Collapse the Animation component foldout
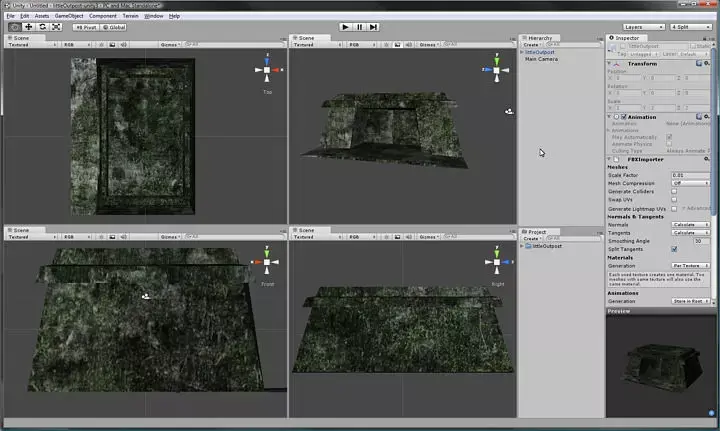This screenshot has height=431, width=720. (x=609, y=117)
